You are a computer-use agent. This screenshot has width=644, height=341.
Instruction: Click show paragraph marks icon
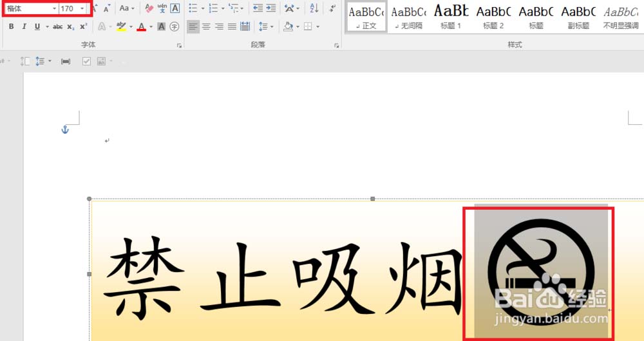[x=333, y=8]
